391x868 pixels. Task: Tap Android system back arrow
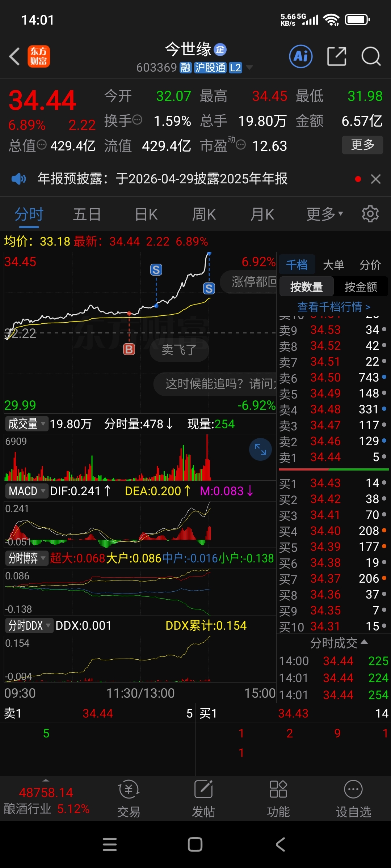click(281, 844)
